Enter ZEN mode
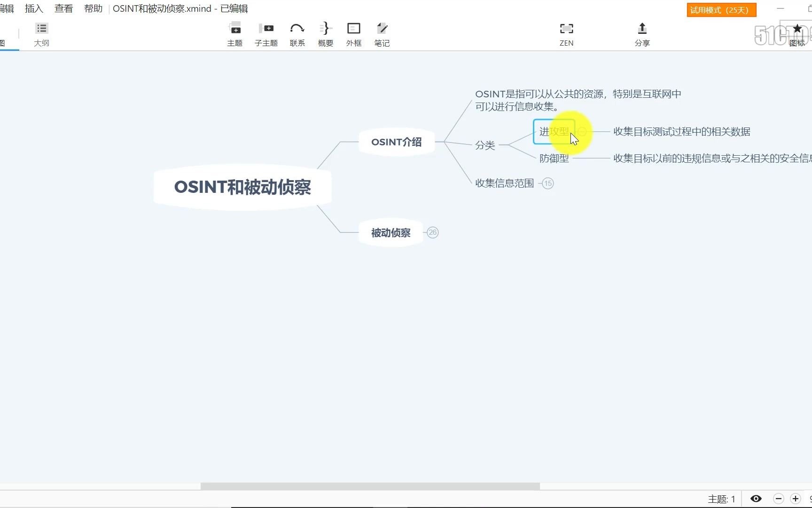This screenshot has width=812, height=508. (x=566, y=35)
